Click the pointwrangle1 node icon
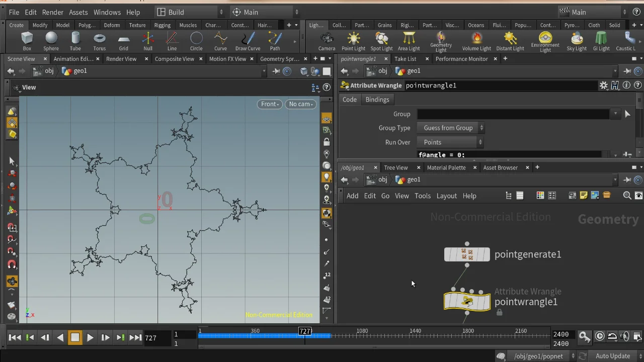644x362 pixels. 467,302
